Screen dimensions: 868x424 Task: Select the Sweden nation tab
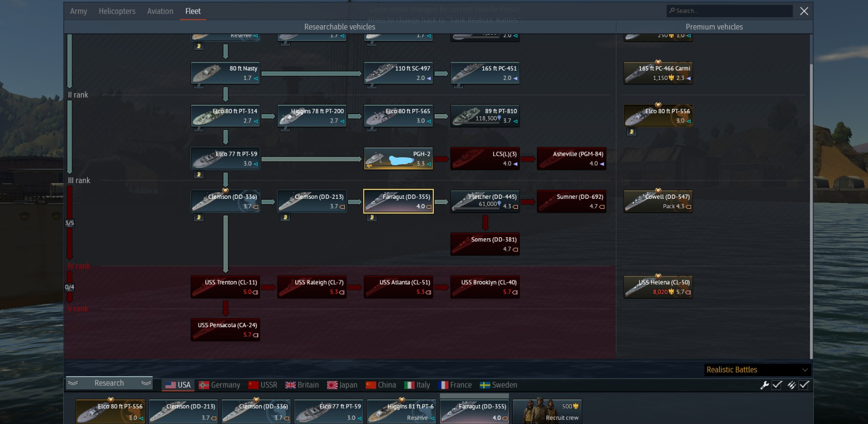click(498, 385)
